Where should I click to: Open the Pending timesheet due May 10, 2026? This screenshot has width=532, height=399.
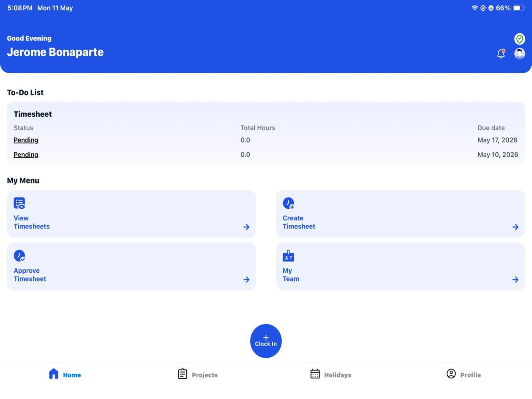click(26, 155)
